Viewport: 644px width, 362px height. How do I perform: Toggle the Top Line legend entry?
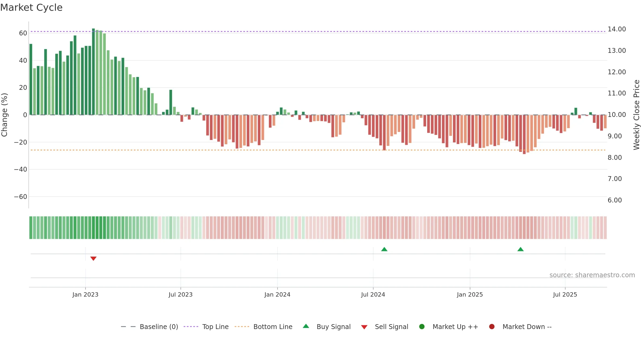pos(206,327)
